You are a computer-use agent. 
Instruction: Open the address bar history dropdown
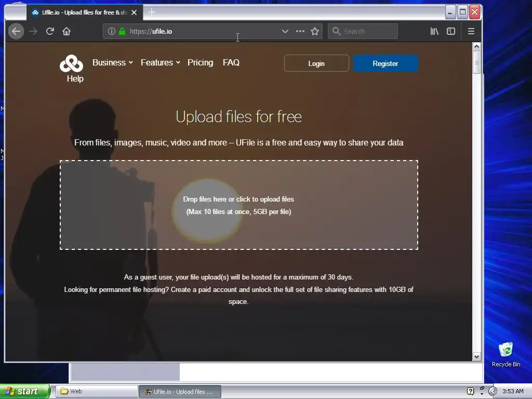pos(285,31)
